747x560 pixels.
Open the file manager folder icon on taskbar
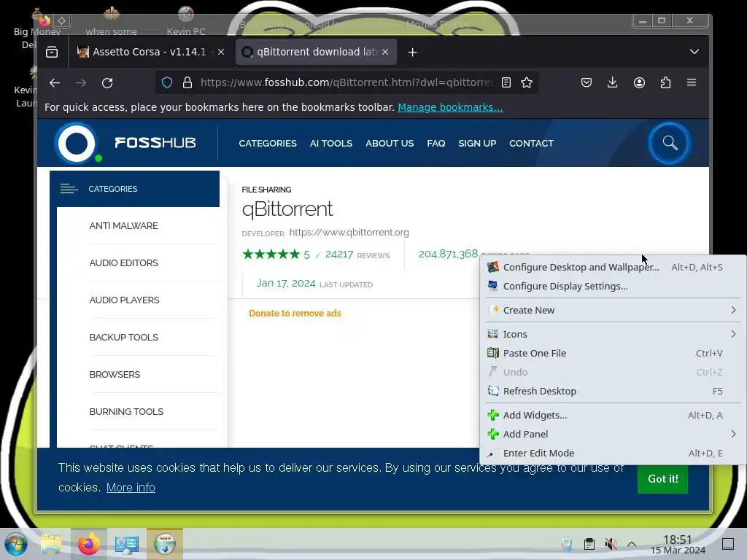pos(51,544)
